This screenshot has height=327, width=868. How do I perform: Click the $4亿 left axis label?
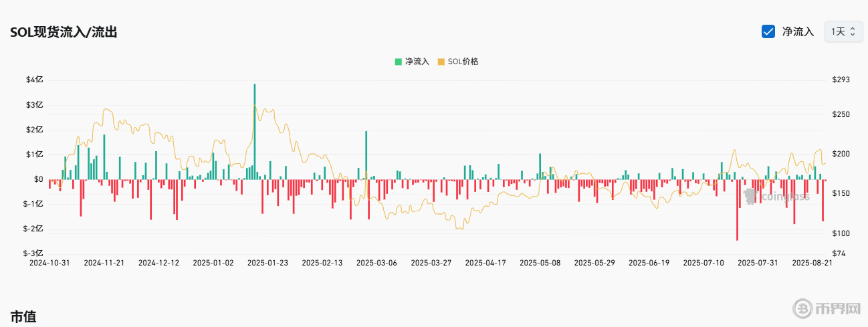[x=35, y=80]
